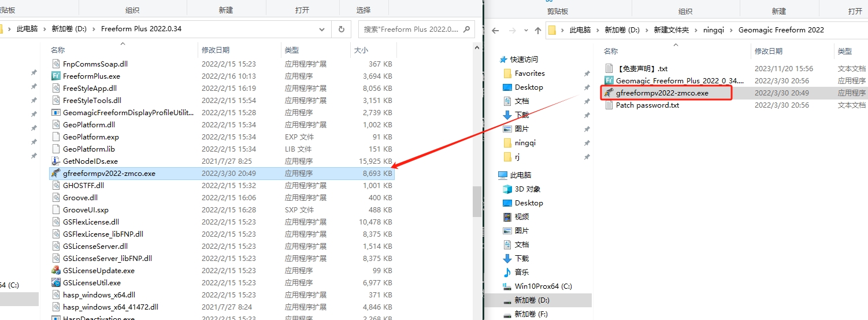
Task: Select FreeStyleApp.dll file name
Action: pos(90,88)
